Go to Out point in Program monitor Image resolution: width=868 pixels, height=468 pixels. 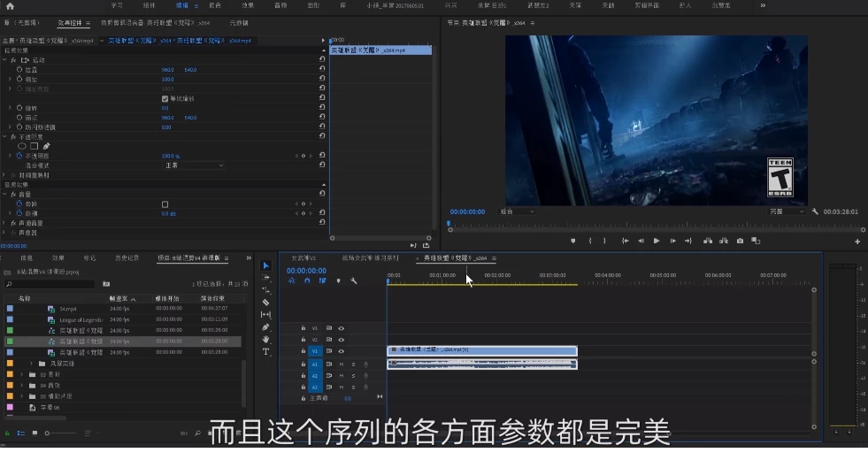click(x=688, y=241)
